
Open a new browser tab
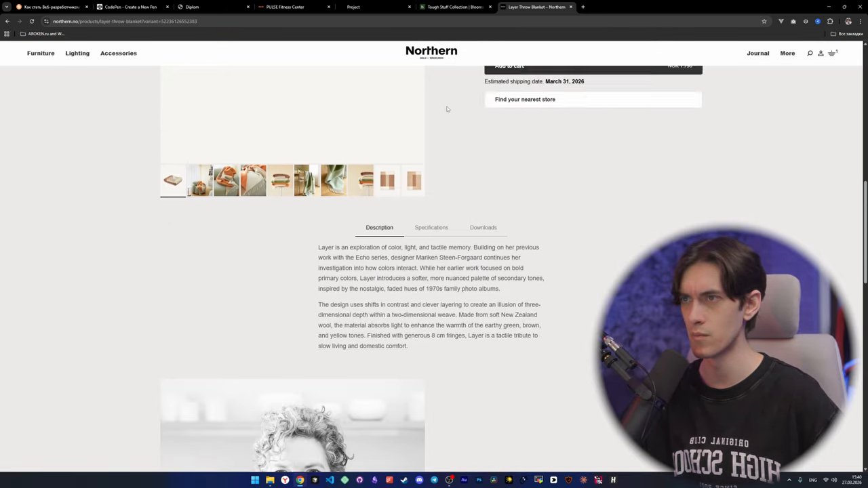pyautogui.click(x=583, y=7)
